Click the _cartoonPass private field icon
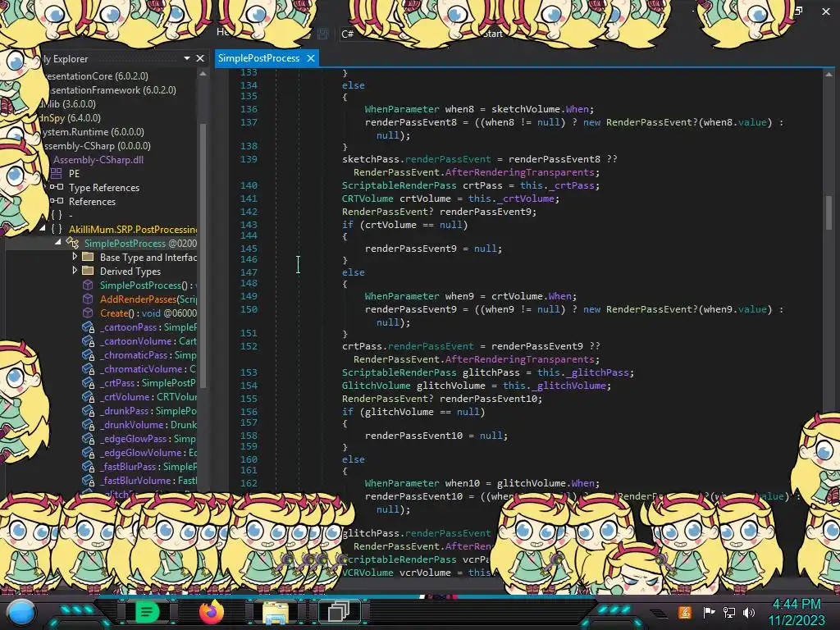Viewport: 840px width, 630px height. coord(88,326)
